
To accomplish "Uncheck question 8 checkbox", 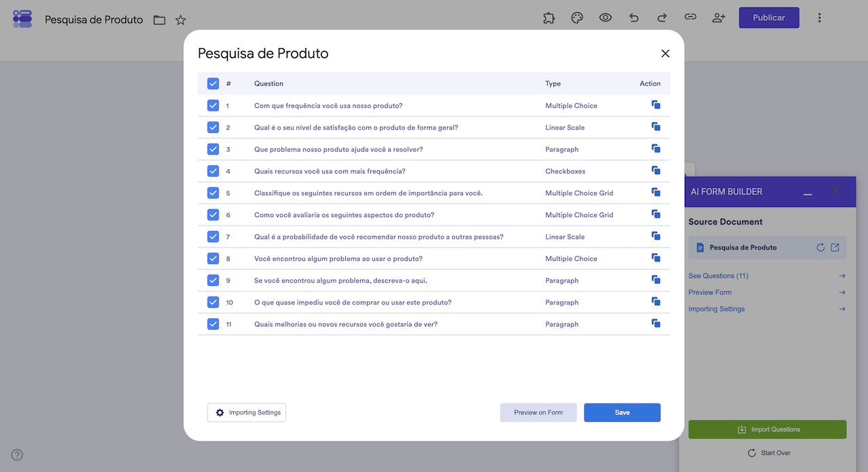I will (x=213, y=258).
